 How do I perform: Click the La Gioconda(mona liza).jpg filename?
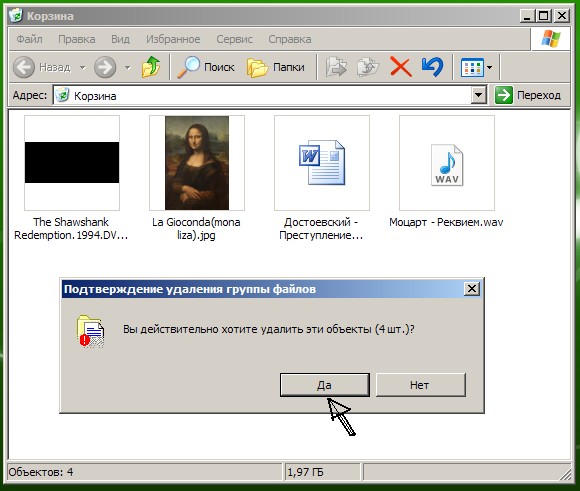tap(196, 229)
